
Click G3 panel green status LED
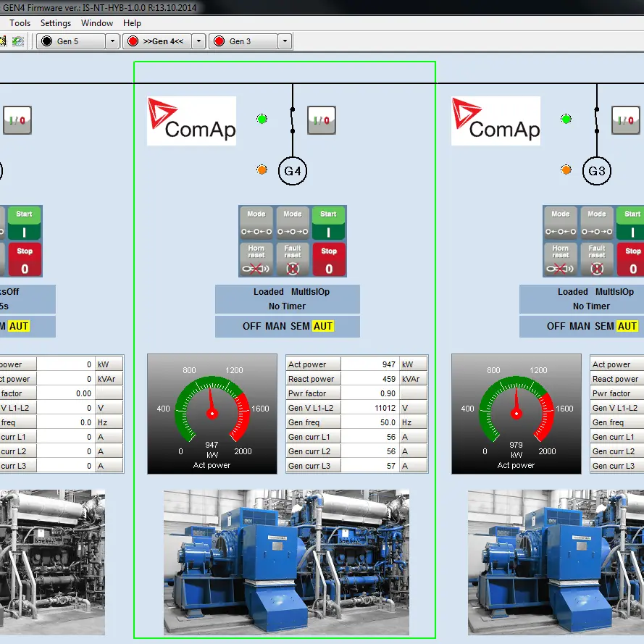(x=566, y=119)
